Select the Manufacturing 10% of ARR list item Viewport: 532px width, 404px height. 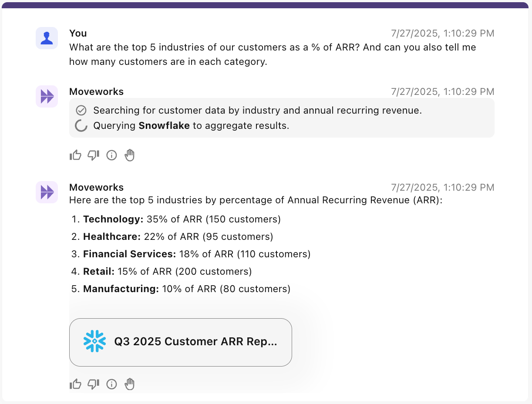[x=186, y=289]
